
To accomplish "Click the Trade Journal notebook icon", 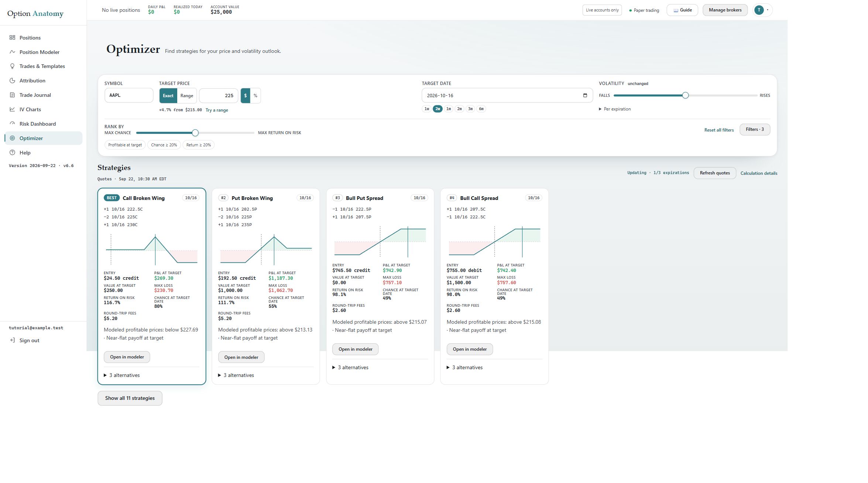I will [12, 95].
